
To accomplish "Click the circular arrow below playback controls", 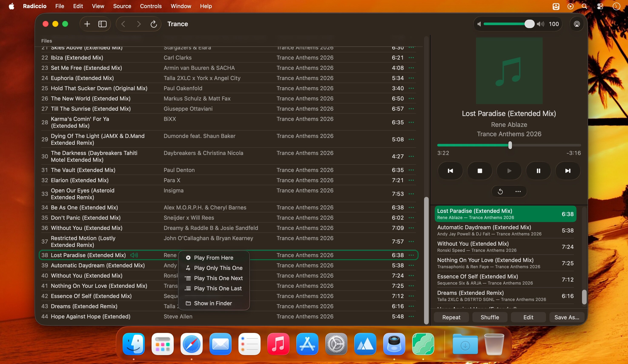I will click(500, 191).
